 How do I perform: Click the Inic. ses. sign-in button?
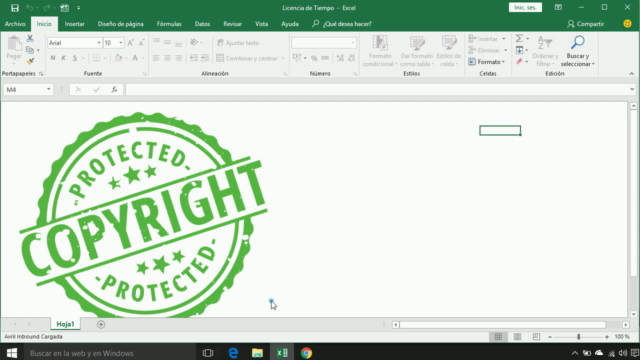coord(525,7)
